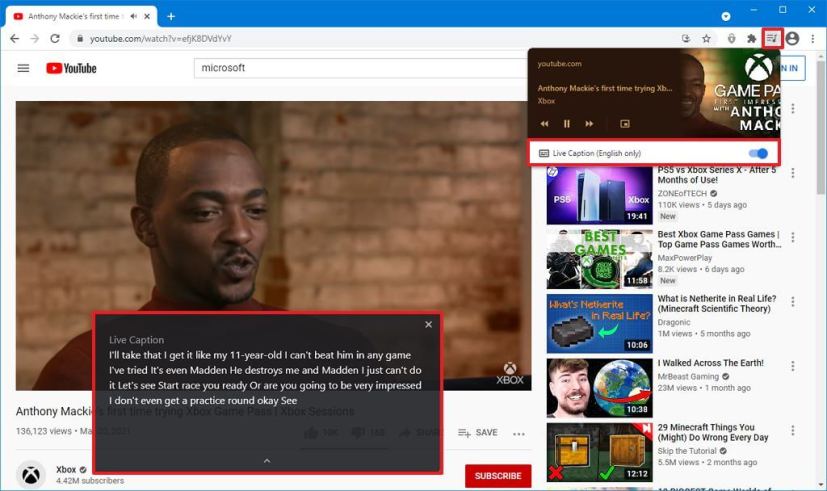The width and height of the screenshot is (827, 491).
Task: Open Skip the Tutorial channel link
Action: pyautogui.click(x=687, y=451)
